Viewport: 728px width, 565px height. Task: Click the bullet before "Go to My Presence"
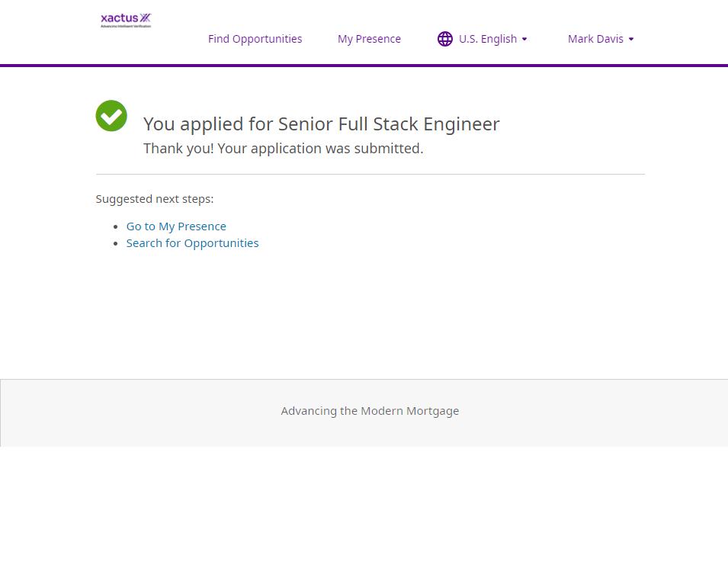pos(116,227)
